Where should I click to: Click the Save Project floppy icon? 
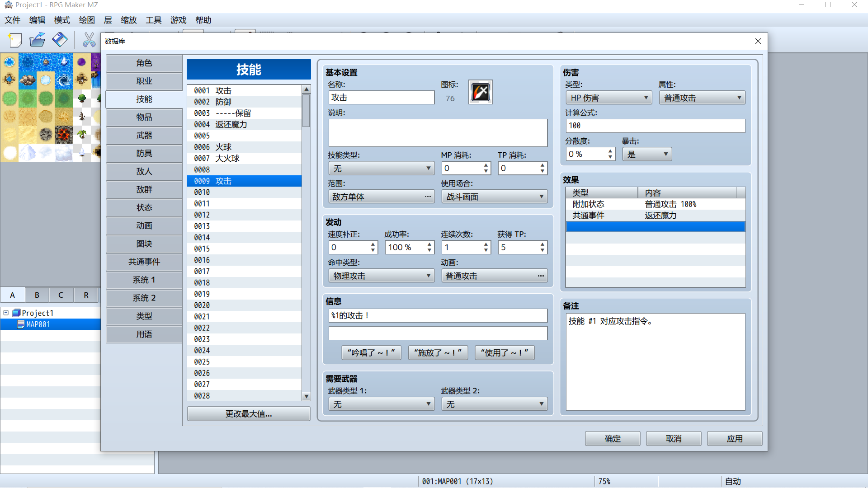[60, 40]
